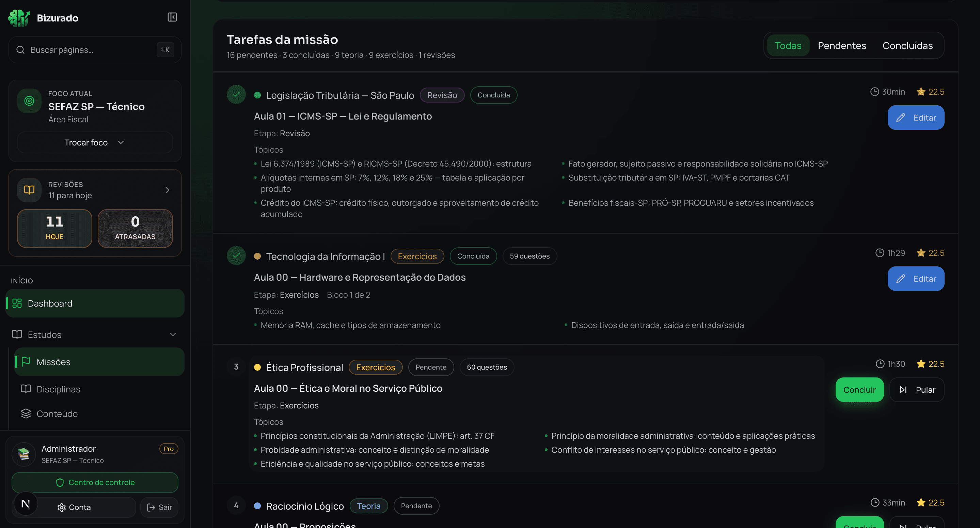Open the Dashboard menu item

click(x=95, y=304)
